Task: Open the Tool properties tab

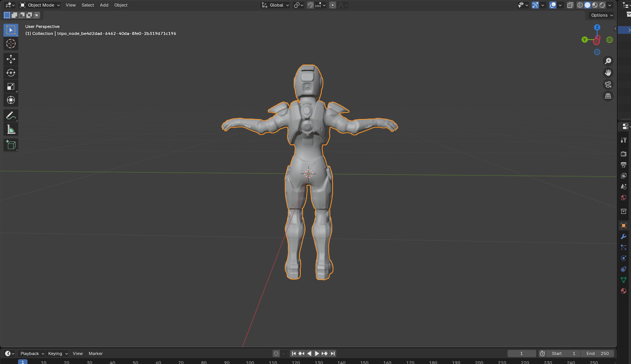Action: [624, 140]
